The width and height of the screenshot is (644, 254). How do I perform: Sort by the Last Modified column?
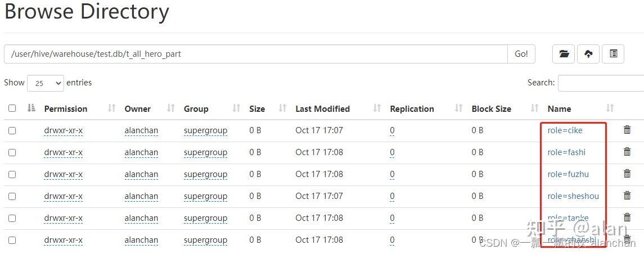[322, 109]
